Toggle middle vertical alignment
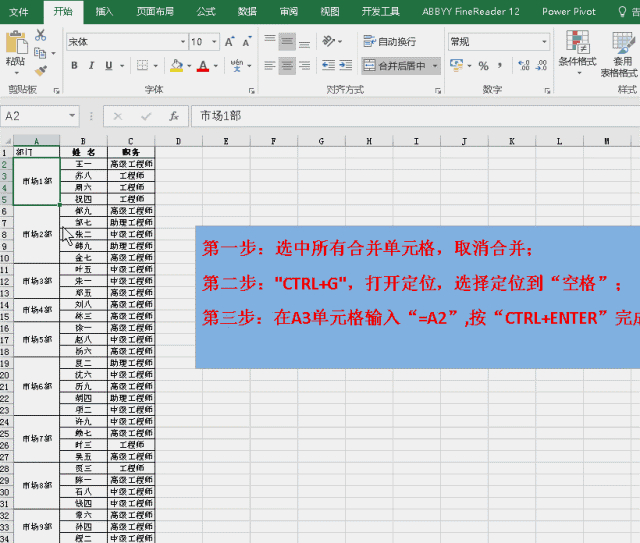 [x=287, y=42]
